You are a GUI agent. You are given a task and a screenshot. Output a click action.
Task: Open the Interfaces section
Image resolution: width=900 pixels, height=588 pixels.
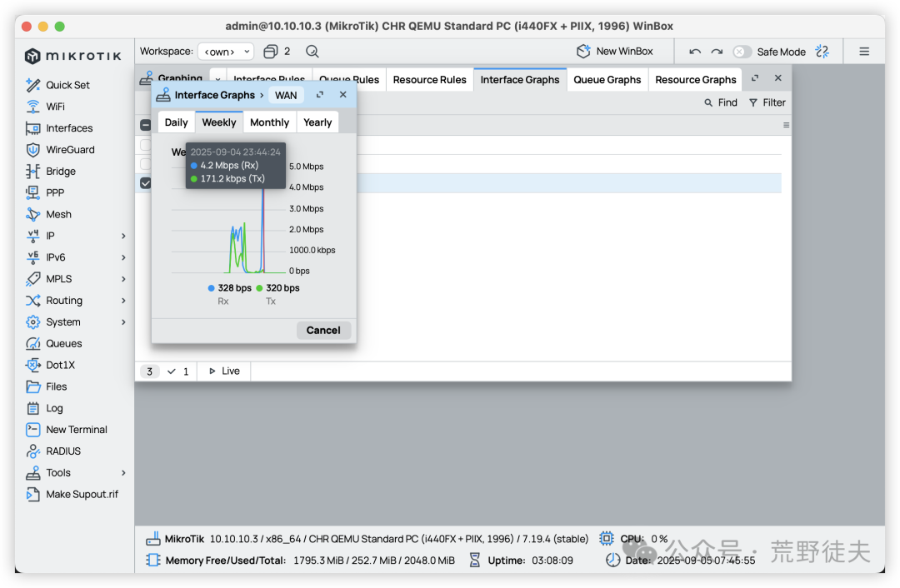tap(60, 128)
